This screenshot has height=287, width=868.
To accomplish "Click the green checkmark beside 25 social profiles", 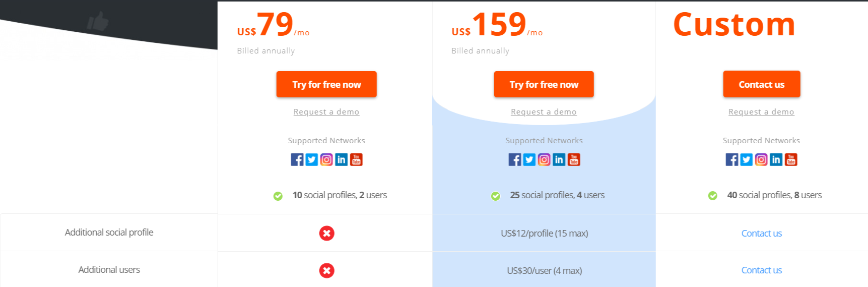I will (496, 196).
